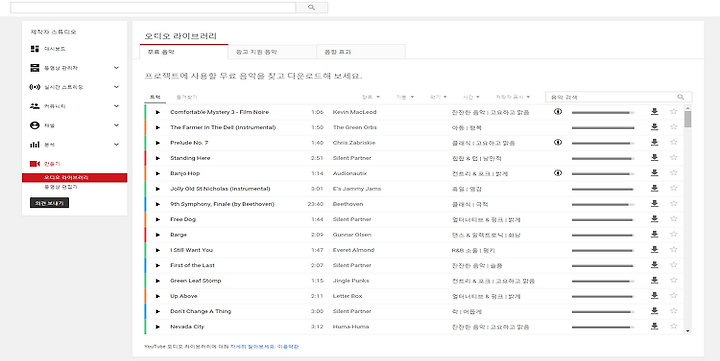Favorite the Prelude No. 7 track with star

pyautogui.click(x=674, y=142)
